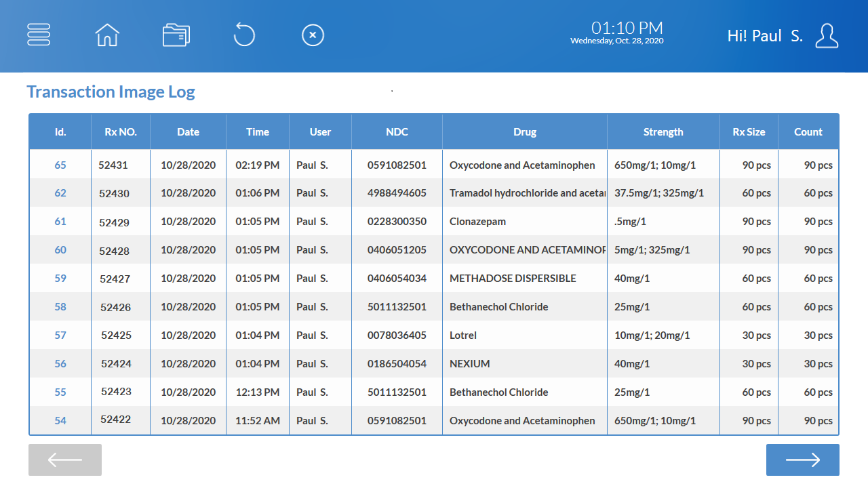Select the Clonazepam drug row
868x488 pixels.
477,222
